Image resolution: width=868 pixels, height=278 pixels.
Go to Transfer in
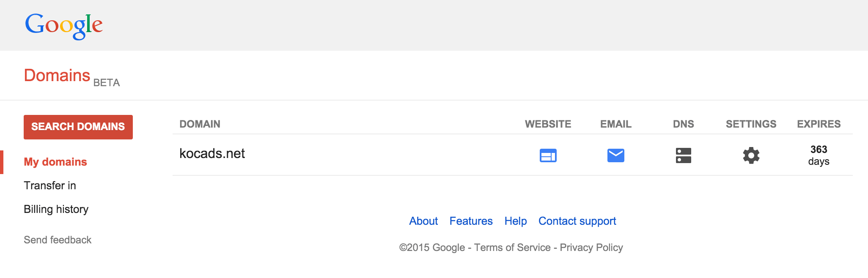click(50, 185)
